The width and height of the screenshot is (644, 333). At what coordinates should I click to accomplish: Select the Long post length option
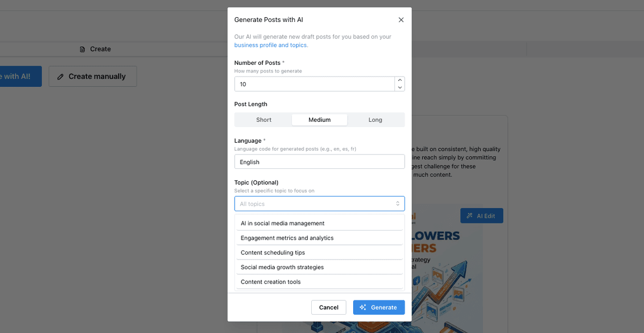(x=375, y=120)
